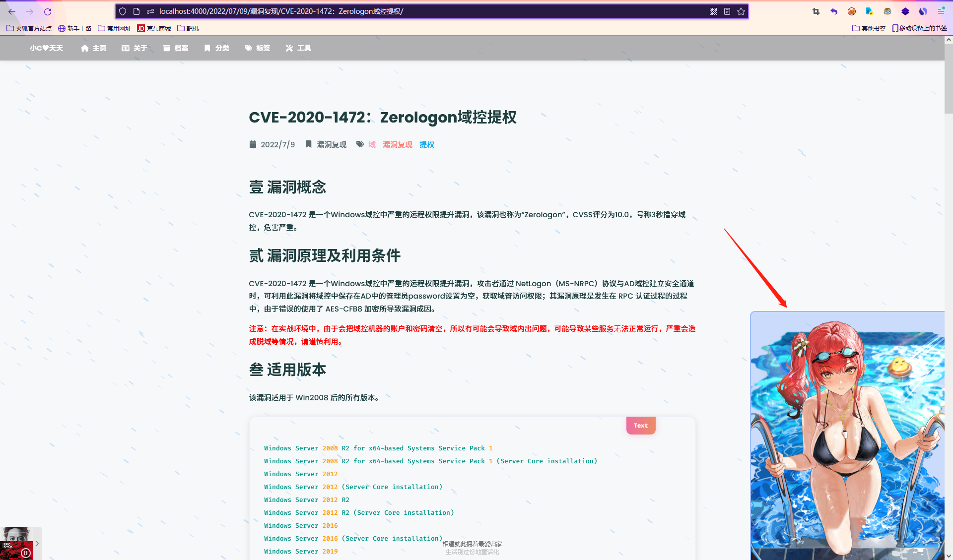This screenshot has width=953, height=560.
Task: Go to the 主页 home menu
Action: coord(94,48)
